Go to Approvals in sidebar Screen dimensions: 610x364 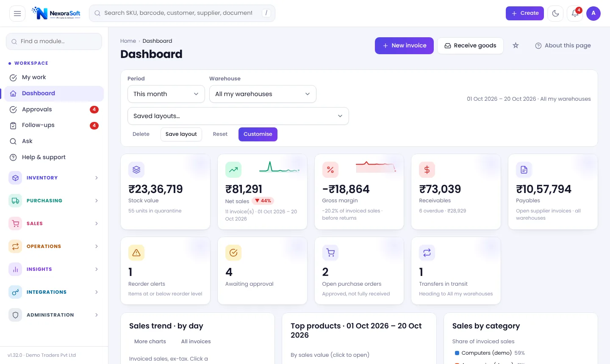click(54, 110)
